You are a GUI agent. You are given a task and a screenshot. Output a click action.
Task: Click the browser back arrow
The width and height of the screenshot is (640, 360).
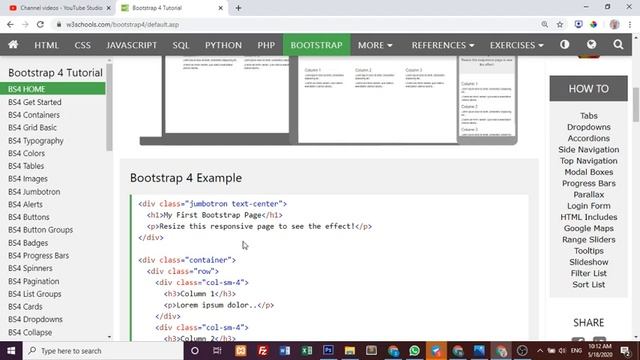(x=10, y=24)
